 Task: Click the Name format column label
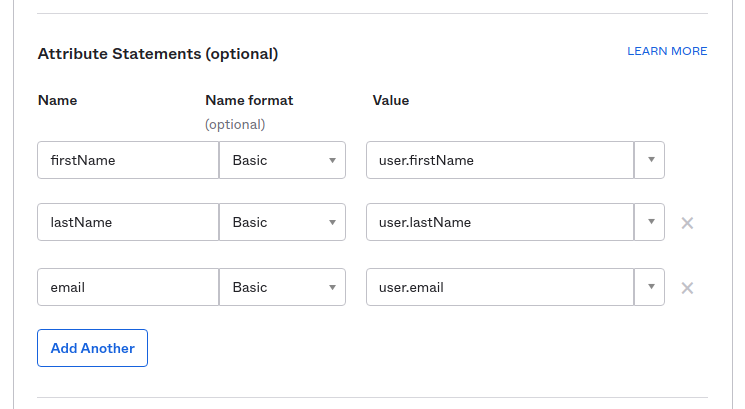coord(249,100)
